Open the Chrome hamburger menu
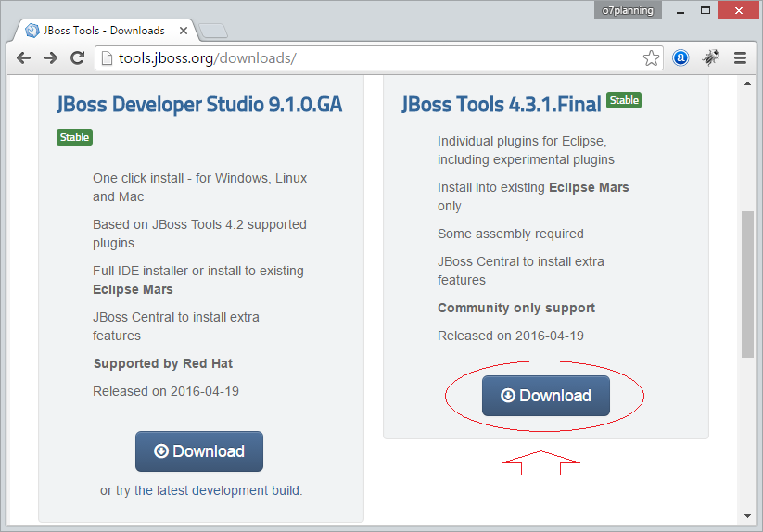 [x=740, y=57]
